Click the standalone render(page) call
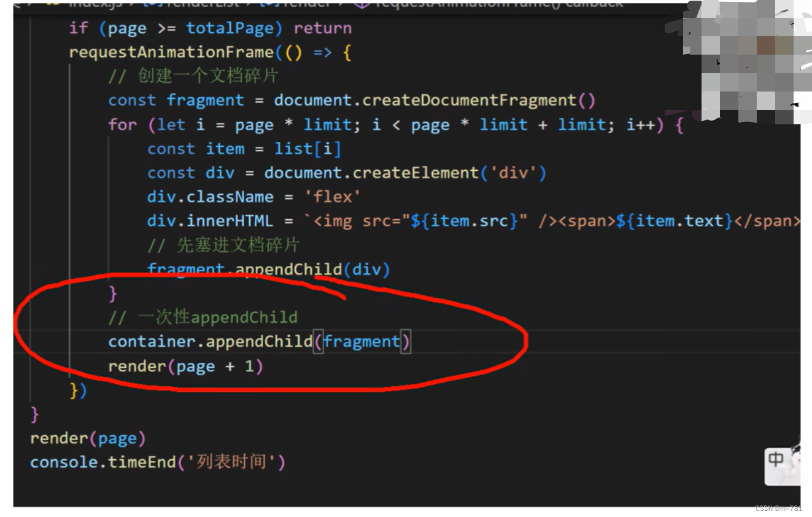 pos(88,438)
